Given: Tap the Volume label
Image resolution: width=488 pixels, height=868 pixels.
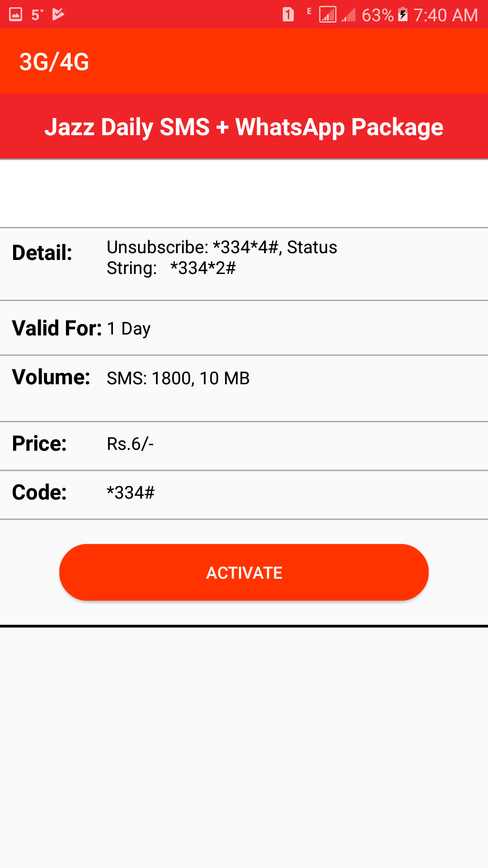Looking at the screenshot, I should pyautogui.click(x=51, y=377).
